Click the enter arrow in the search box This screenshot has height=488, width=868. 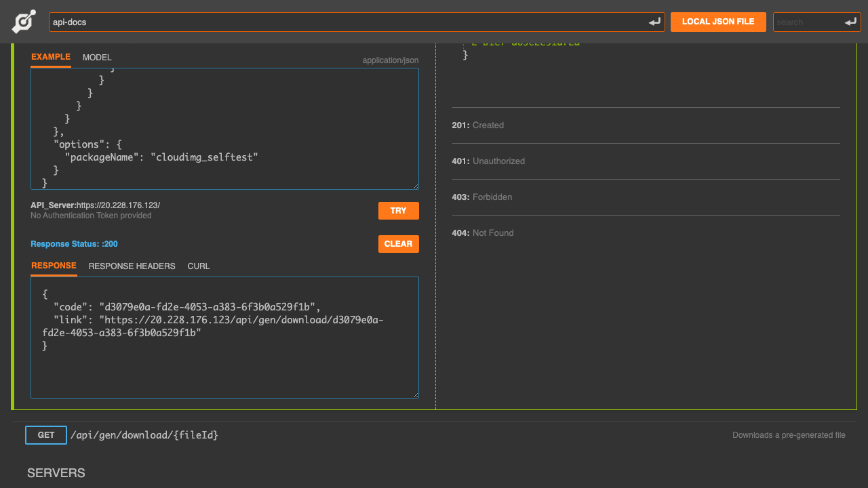pos(851,22)
